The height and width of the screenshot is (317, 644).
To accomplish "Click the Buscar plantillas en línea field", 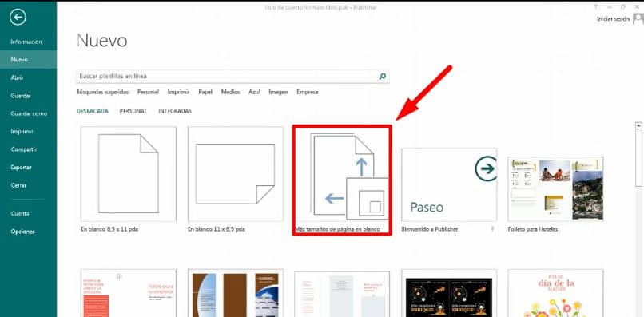I will click(x=233, y=77).
